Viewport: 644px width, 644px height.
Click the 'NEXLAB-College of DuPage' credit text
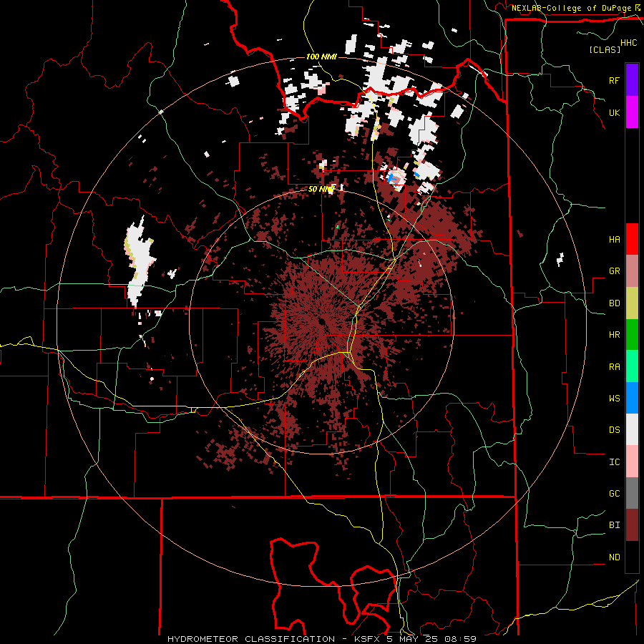point(571,8)
